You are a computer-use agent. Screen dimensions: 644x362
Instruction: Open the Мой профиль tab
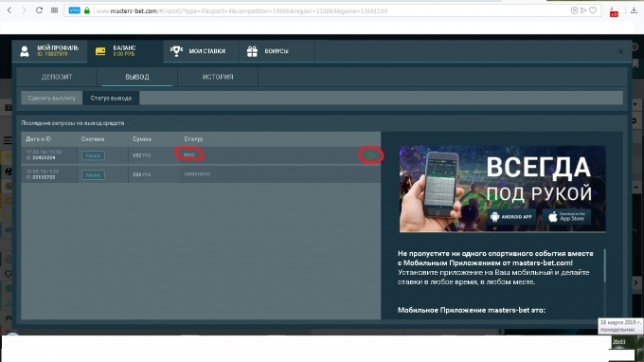[49, 51]
